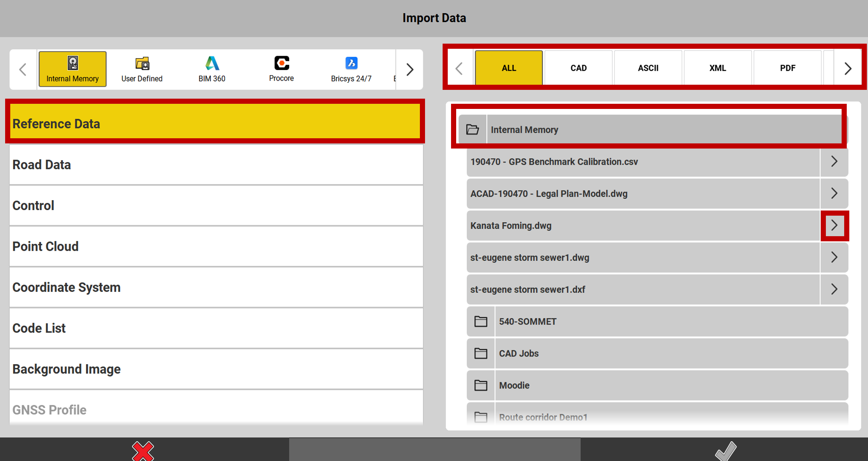Click the red X cancel icon

coord(143,451)
